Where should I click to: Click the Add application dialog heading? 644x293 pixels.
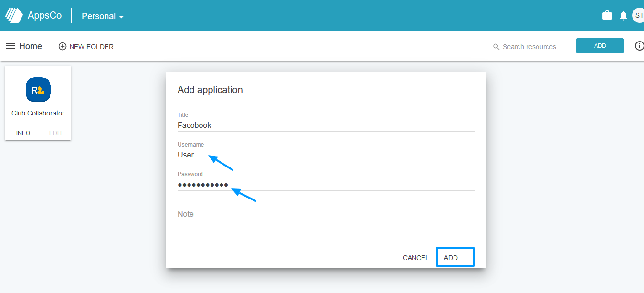(210, 90)
